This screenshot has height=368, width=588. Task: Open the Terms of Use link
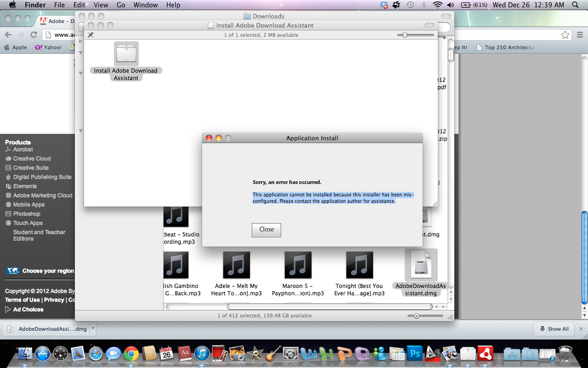pyautogui.click(x=23, y=300)
